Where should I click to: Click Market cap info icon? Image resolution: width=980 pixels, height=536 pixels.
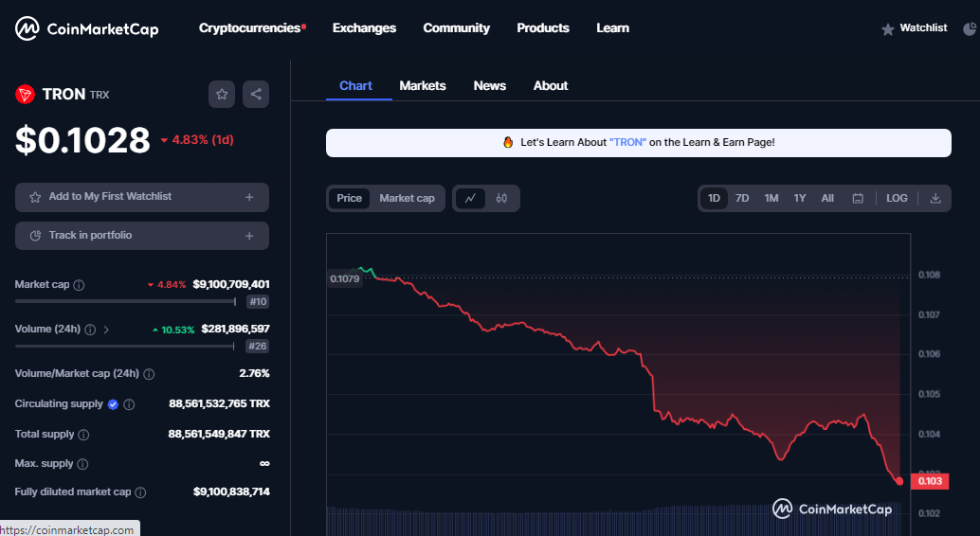79,285
